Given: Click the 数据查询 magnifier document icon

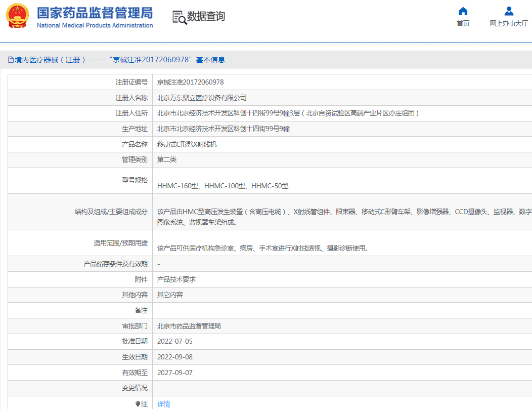Looking at the screenshot, I should click(x=179, y=17).
